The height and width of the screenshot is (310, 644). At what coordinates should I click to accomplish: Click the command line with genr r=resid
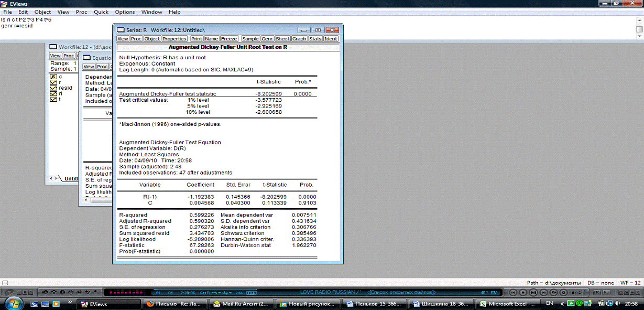click(15, 25)
